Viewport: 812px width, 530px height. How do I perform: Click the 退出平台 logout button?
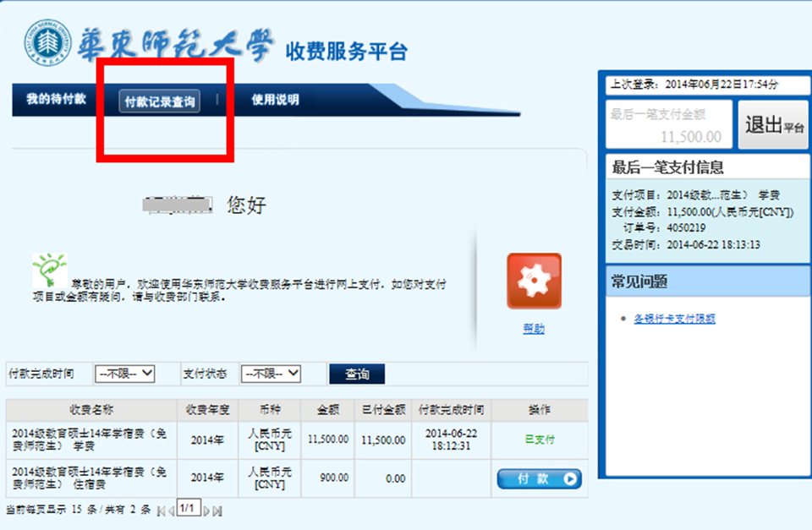point(774,125)
